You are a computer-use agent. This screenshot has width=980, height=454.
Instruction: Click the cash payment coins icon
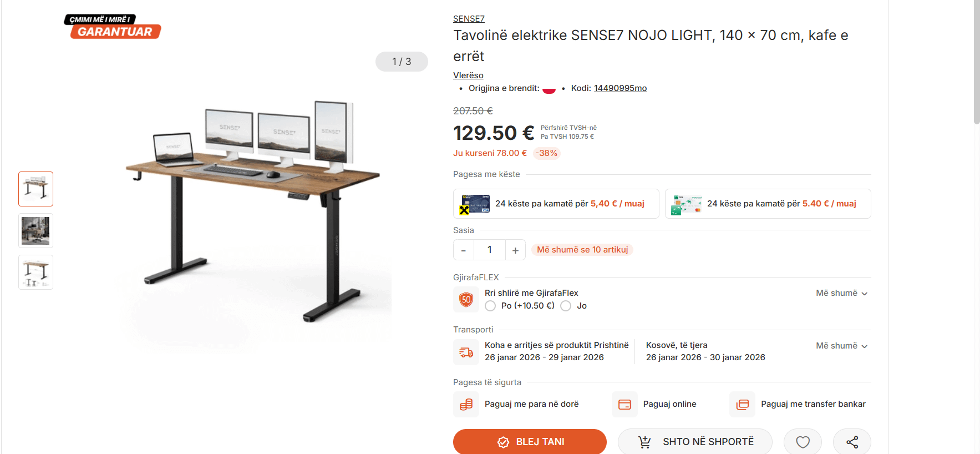pos(466,404)
